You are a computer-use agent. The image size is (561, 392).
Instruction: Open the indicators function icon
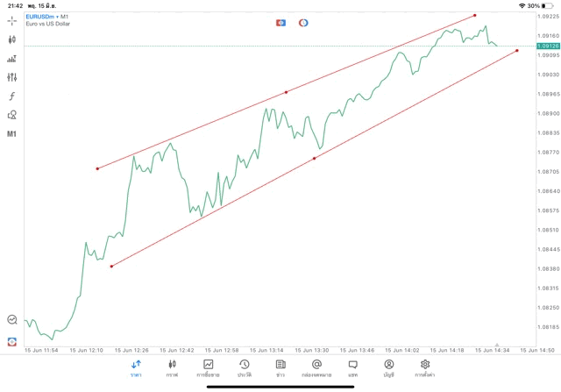click(x=11, y=96)
